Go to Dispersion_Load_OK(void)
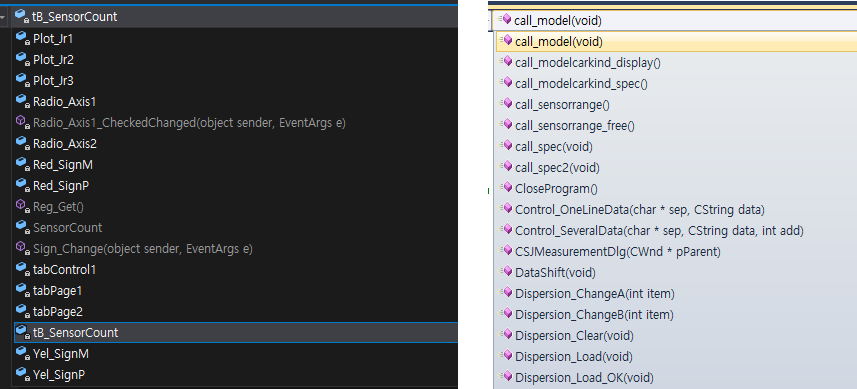Image resolution: width=857 pixels, height=389 pixels. 584,378
